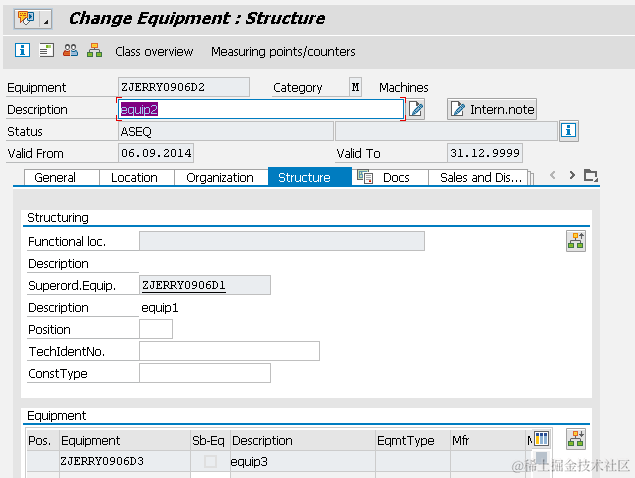Select the Structure tab
The height and width of the screenshot is (478, 635).
pos(310,177)
